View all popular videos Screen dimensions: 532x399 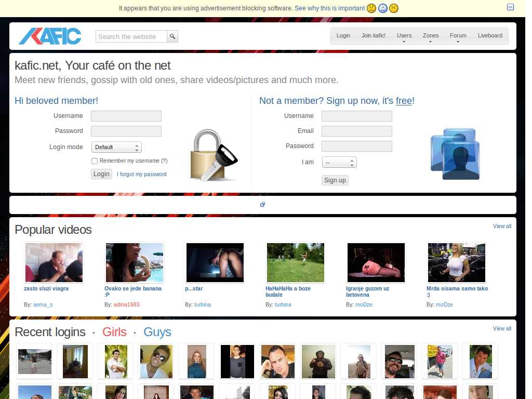tap(502, 227)
